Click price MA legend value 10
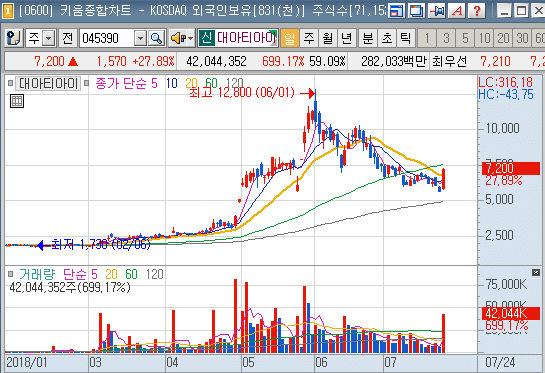 [172, 83]
